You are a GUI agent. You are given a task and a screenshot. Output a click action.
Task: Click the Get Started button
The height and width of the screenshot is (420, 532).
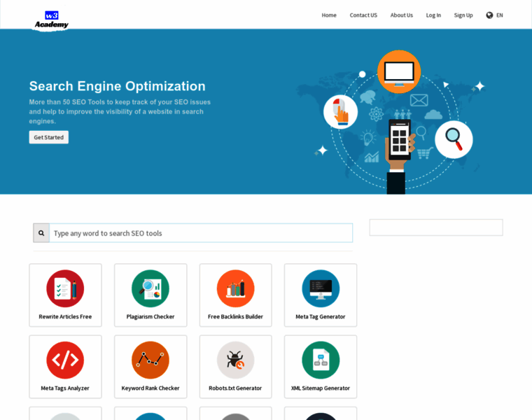click(49, 137)
